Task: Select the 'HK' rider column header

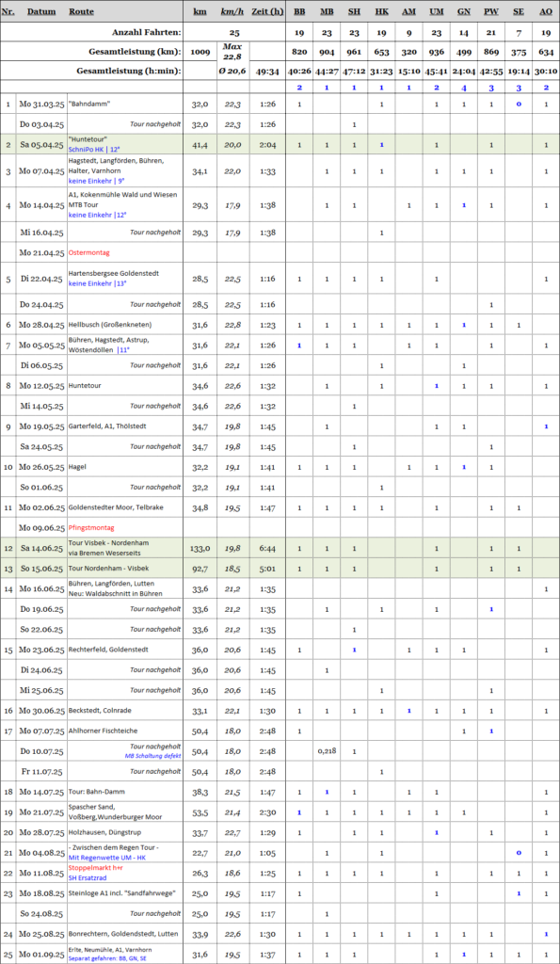Action: click(381, 11)
